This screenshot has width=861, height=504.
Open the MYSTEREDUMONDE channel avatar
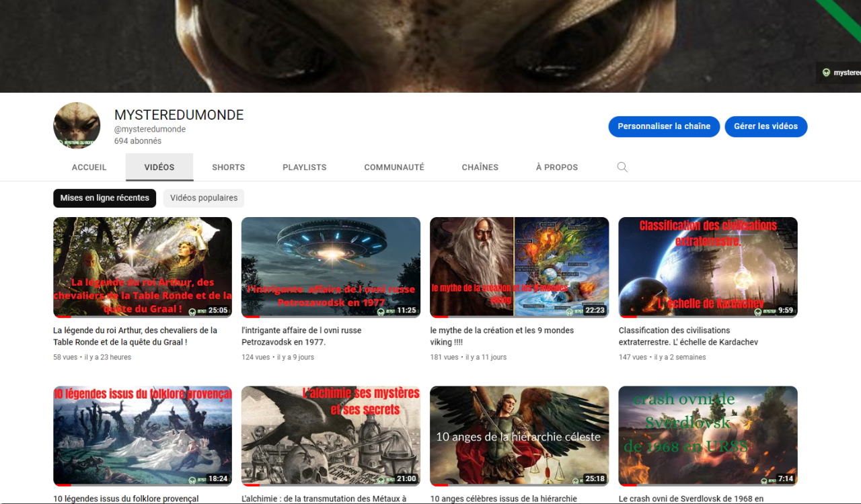coord(77,126)
